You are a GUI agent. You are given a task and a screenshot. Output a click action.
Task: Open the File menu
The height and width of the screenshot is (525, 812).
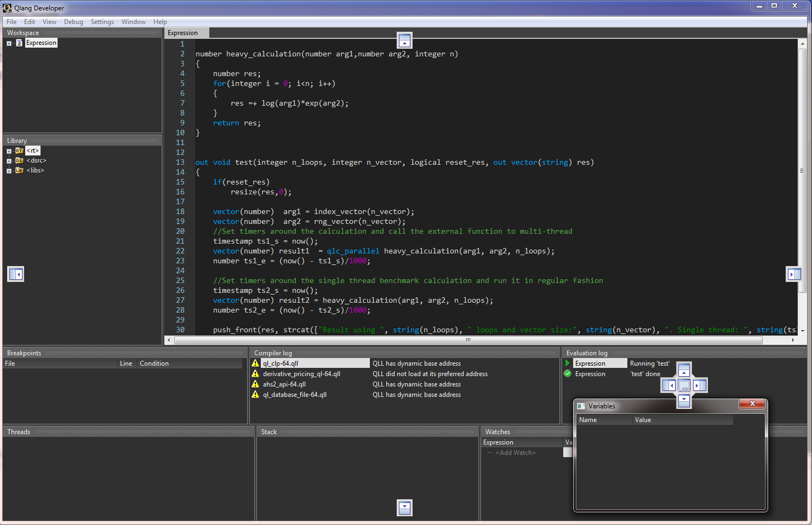(x=12, y=22)
